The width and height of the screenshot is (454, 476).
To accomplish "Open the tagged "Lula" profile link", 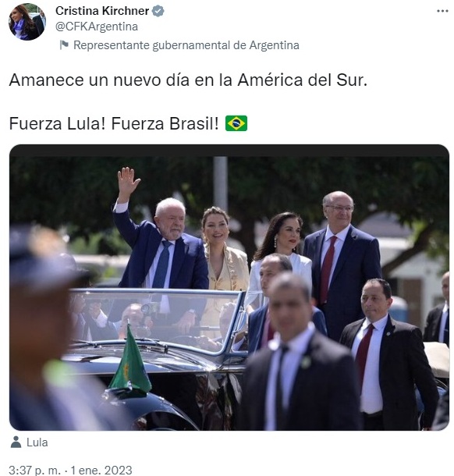I will tap(37, 442).
